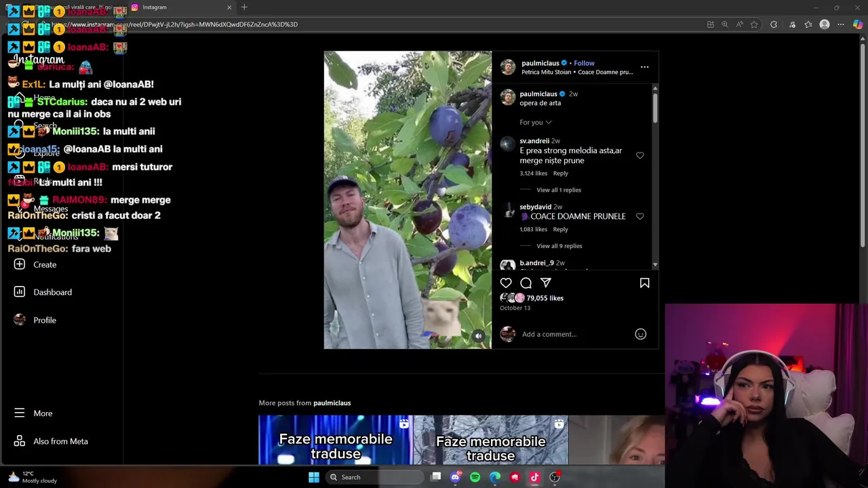Open Discord from taskbar
This screenshot has height=488, width=868.
coord(455,477)
